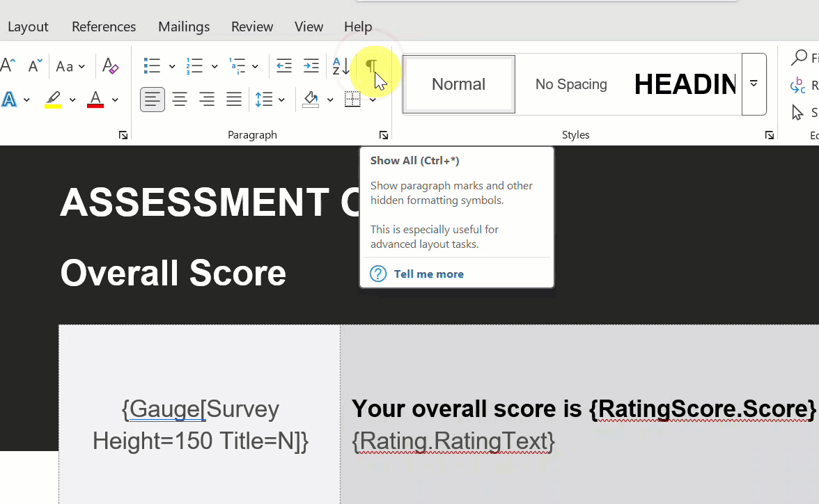Click the Clear All Formatting icon
This screenshot has height=504, width=819.
coord(111,67)
